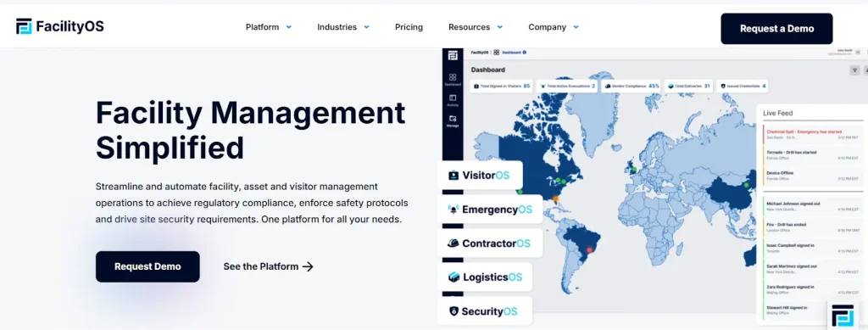Image resolution: width=868 pixels, height=330 pixels.
Task: Click the SecurityOS shield icon
Action: pyautogui.click(x=454, y=311)
